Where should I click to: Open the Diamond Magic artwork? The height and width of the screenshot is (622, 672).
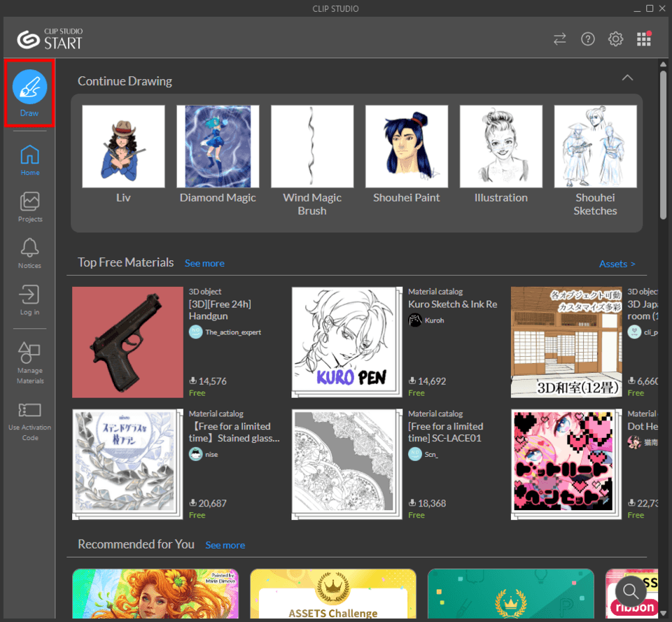(x=218, y=146)
